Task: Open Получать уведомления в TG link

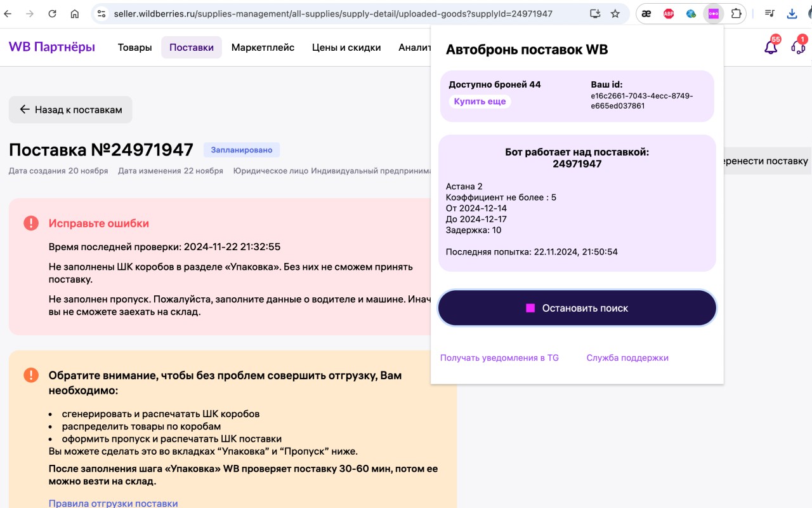Action: 499,358
